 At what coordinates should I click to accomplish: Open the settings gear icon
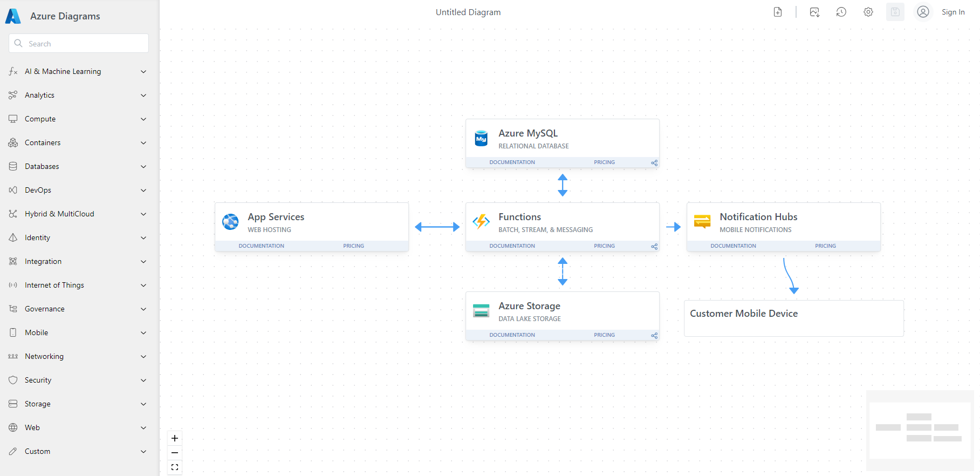868,12
